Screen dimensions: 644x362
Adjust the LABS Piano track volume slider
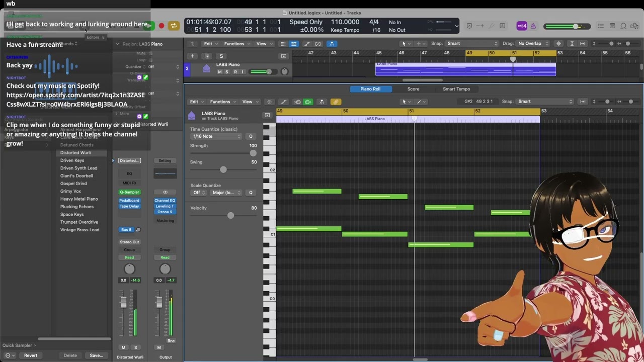click(264, 72)
